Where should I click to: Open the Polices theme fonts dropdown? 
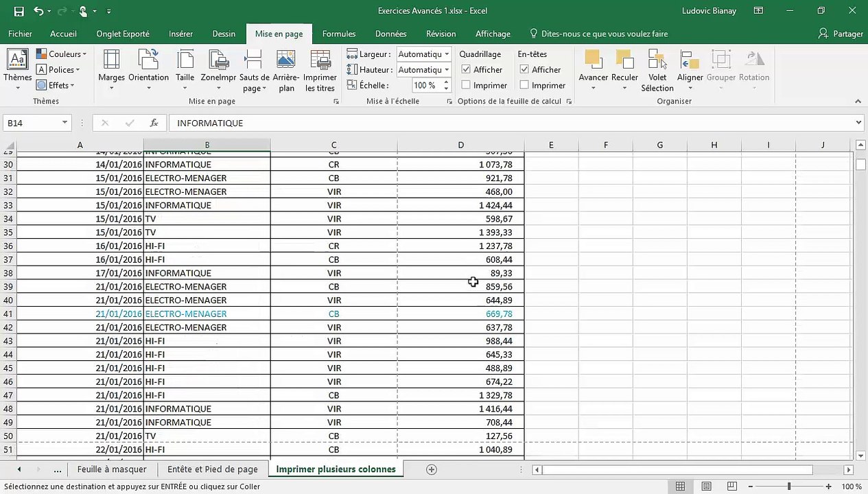click(x=58, y=69)
